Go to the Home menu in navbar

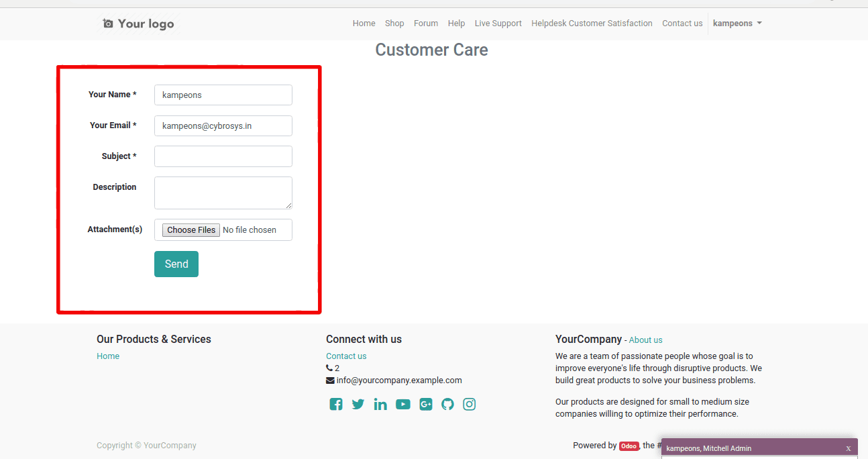(364, 23)
